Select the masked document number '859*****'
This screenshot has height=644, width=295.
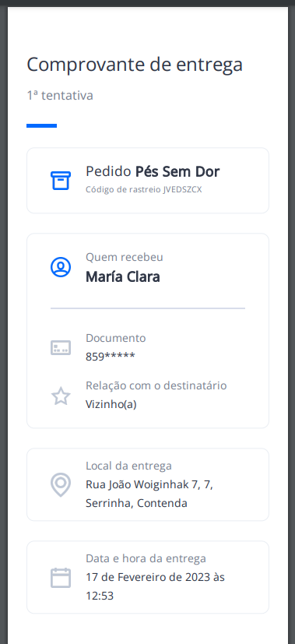pos(110,357)
